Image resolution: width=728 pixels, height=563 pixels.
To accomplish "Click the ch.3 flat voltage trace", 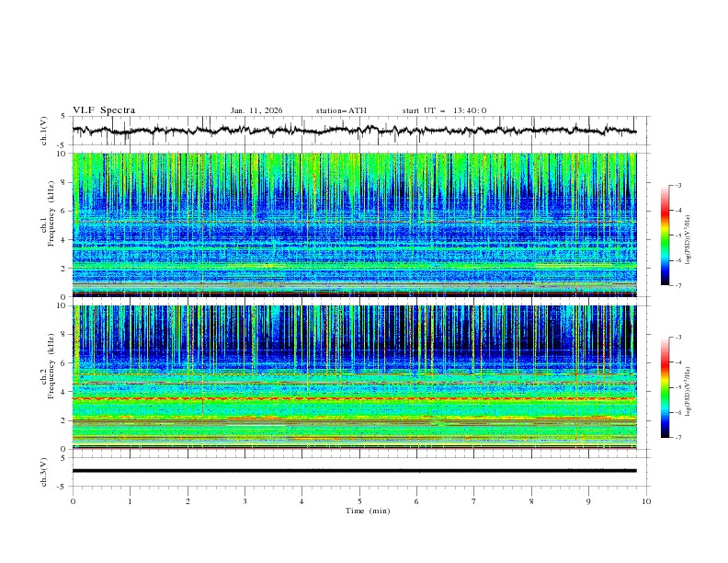I will pyautogui.click(x=354, y=471).
